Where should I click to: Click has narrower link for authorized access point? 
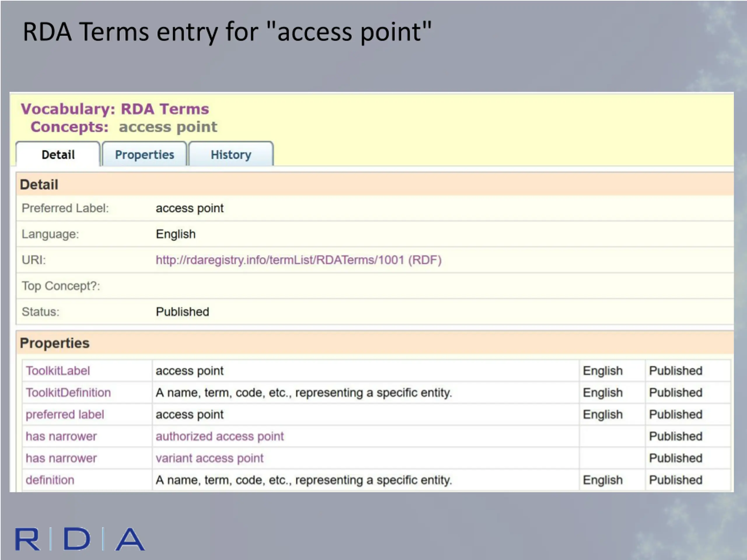[61, 436]
